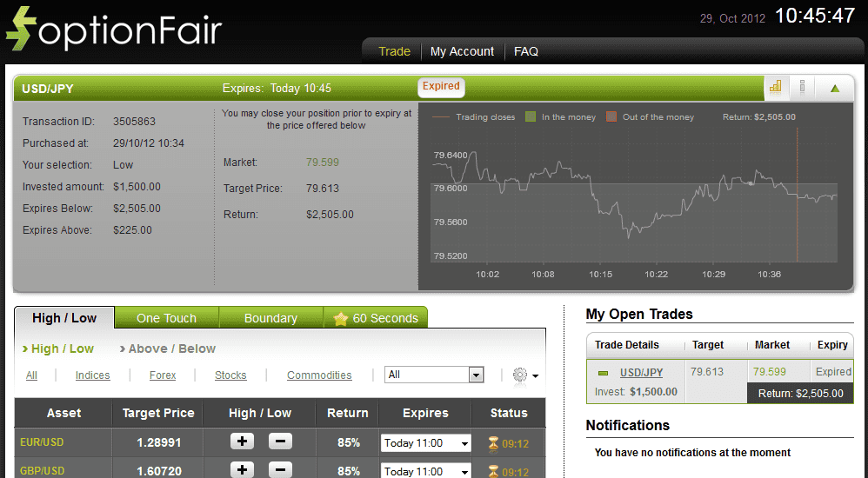Filter assets by Indices
This screenshot has width=868, height=478.
point(92,375)
